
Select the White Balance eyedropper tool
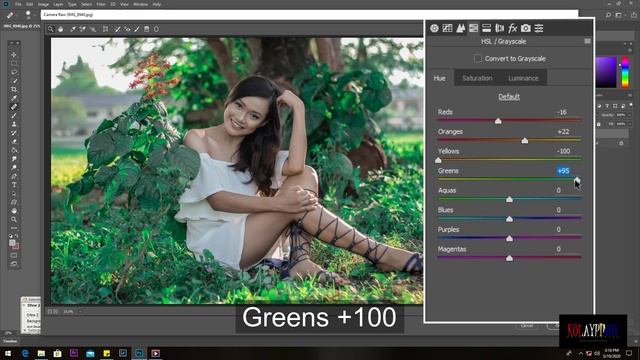(x=73, y=29)
